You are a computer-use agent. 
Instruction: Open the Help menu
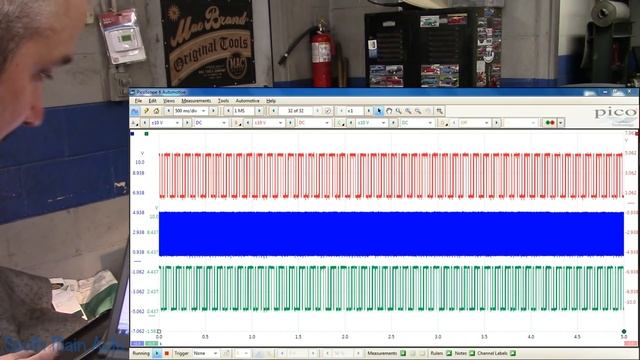(271, 101)
